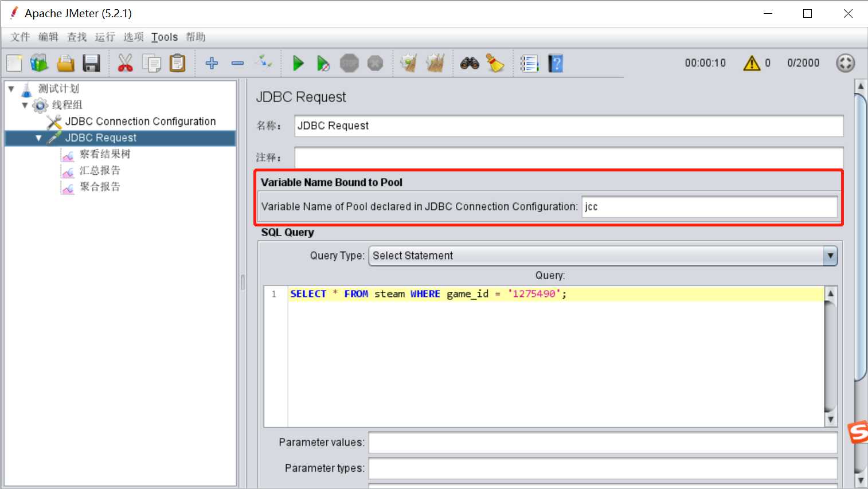
Task: Click the Help question mark icon
Action: click(556, 63)
